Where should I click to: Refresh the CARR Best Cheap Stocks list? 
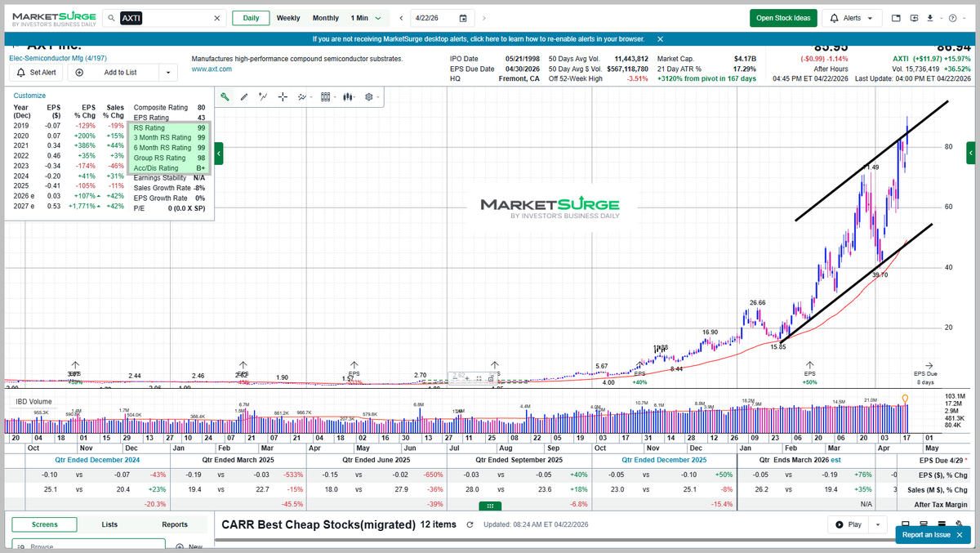click(x=470, y=525)
